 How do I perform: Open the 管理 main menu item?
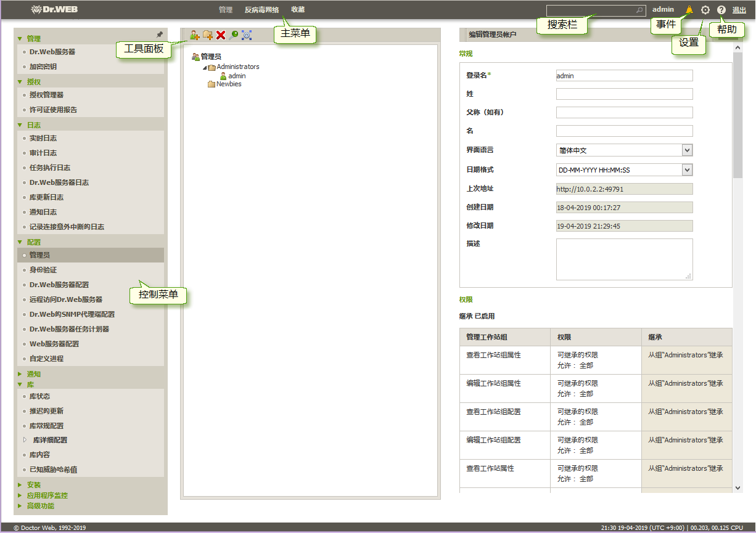(x=226, y=10)
